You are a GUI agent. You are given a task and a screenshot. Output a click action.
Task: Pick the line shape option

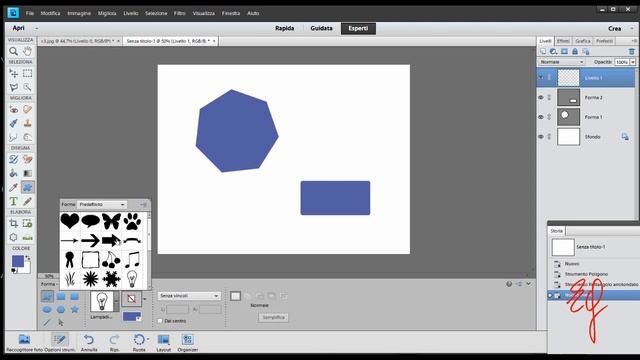tap(47, 323)
